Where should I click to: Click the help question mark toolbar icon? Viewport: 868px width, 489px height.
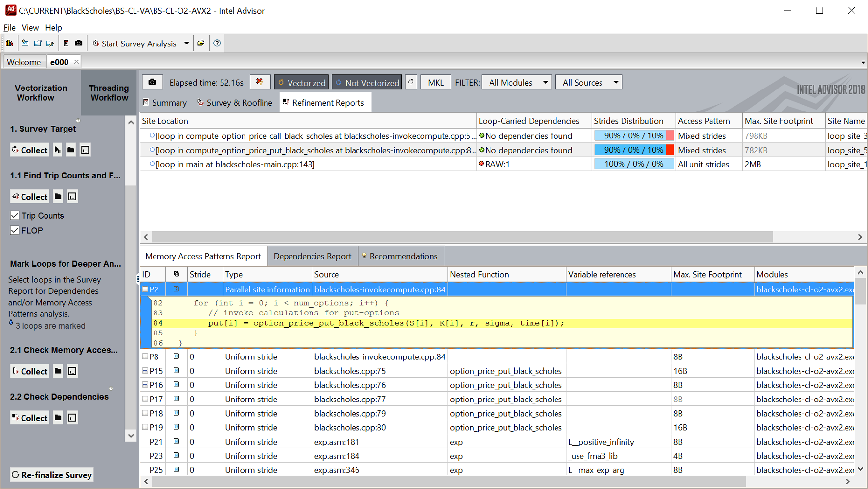tap(217, 43)
